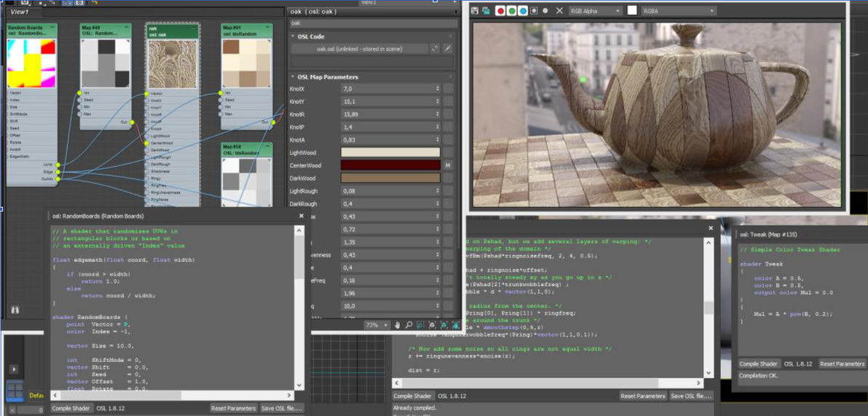This screenshot has width=868, height=416.
Task: Click the link icon beside oak.osl
Action: tap(435, 49)
